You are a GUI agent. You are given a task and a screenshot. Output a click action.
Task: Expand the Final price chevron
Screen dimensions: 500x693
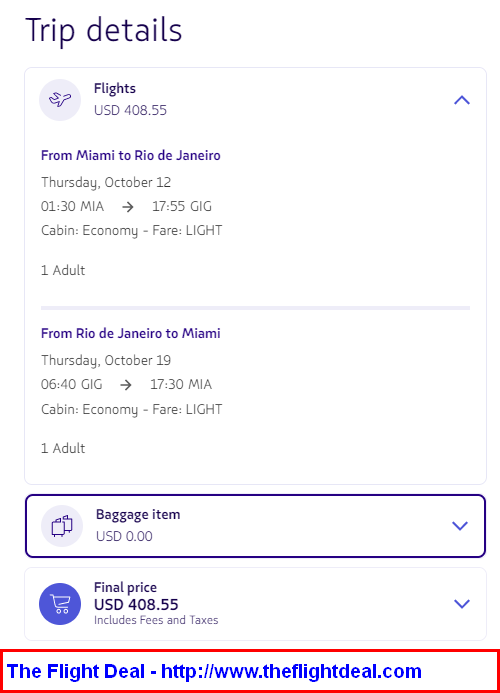coord(462,604)
